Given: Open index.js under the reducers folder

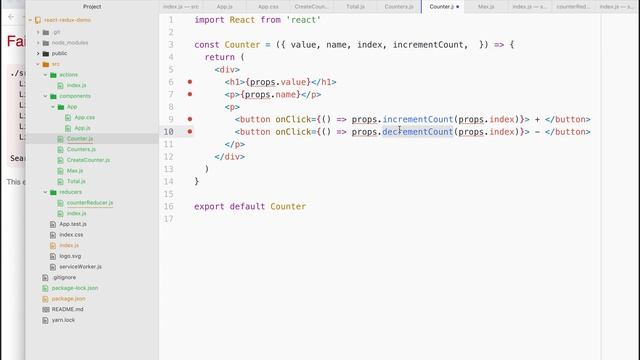Looking at the screenshot, I should point(76,213).
